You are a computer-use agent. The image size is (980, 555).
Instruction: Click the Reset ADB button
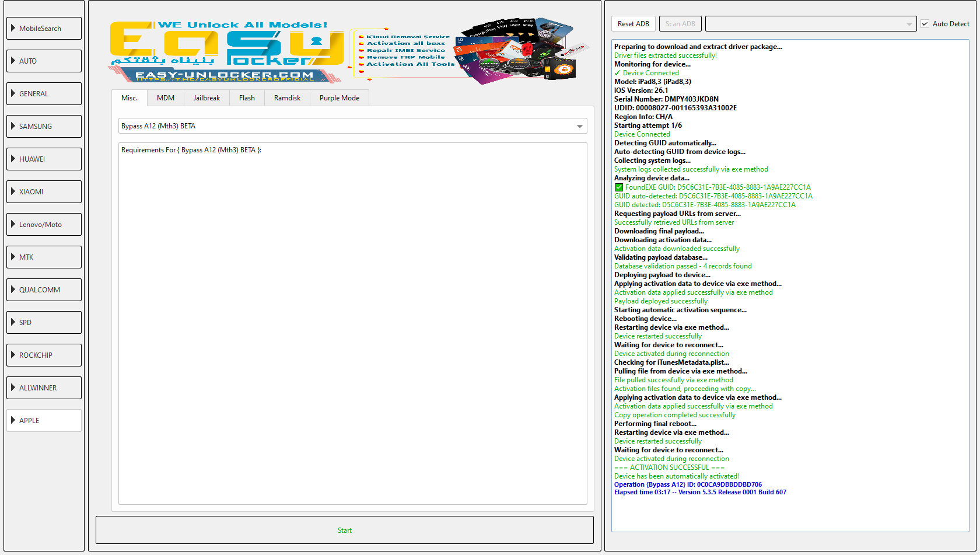click(633, 24)
